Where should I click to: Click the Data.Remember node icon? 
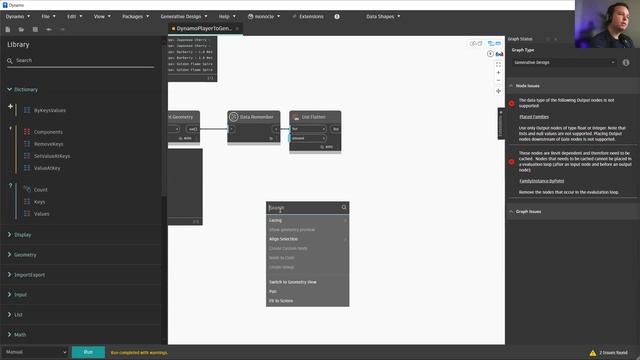233,117
